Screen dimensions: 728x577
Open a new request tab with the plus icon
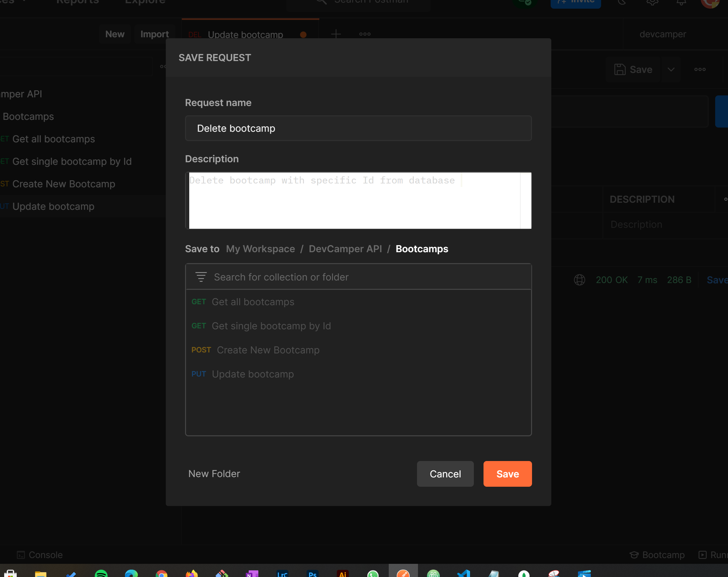[336, 34]
